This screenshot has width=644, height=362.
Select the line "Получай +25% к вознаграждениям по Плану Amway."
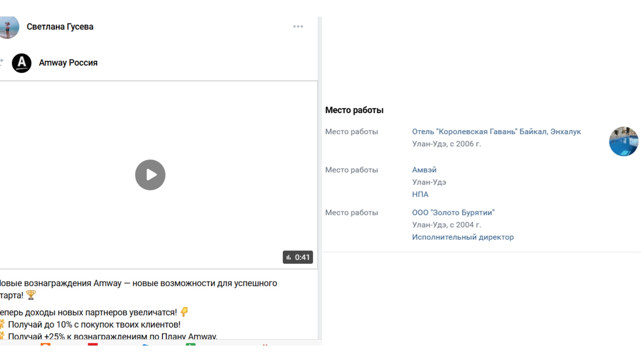click(113, 336)
